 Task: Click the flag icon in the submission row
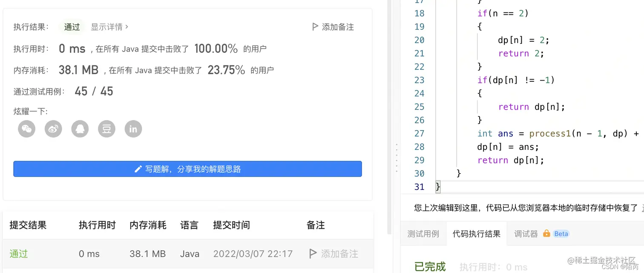pyautogui.click(x=313, y=253)
